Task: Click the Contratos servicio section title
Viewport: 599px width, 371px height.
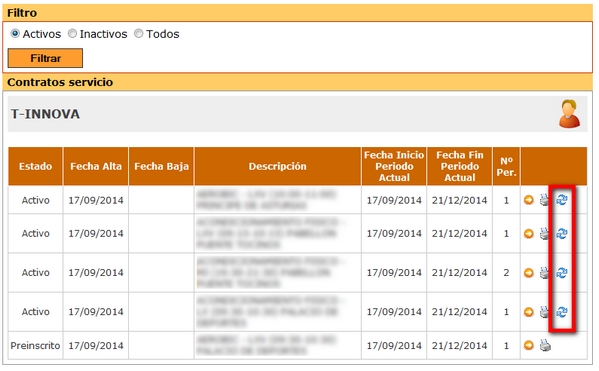Action: click(x=60, y=82)
